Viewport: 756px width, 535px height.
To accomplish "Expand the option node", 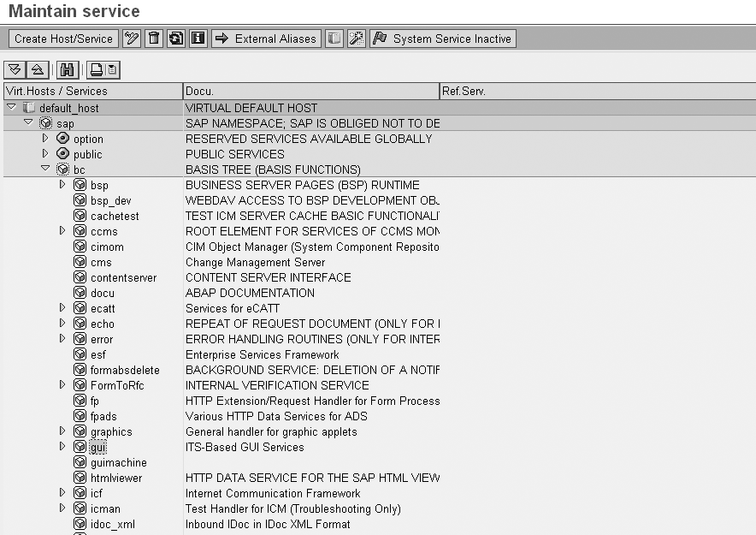I will pos(45,139).
